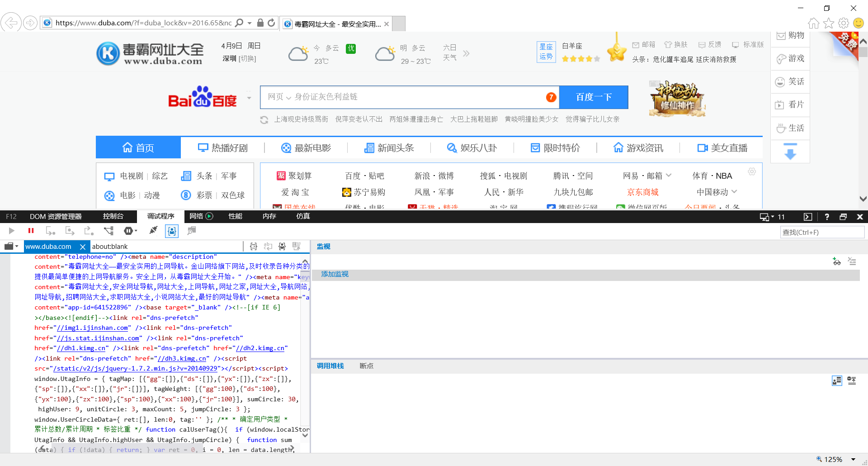This screenshot has height=466, width=868.
Task: Click the 切换 city link
Action: pos(247,59)
